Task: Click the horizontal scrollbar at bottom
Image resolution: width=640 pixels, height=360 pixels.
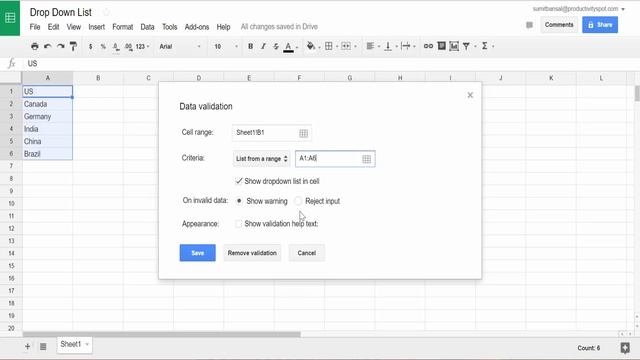Action: pos(162,334)
